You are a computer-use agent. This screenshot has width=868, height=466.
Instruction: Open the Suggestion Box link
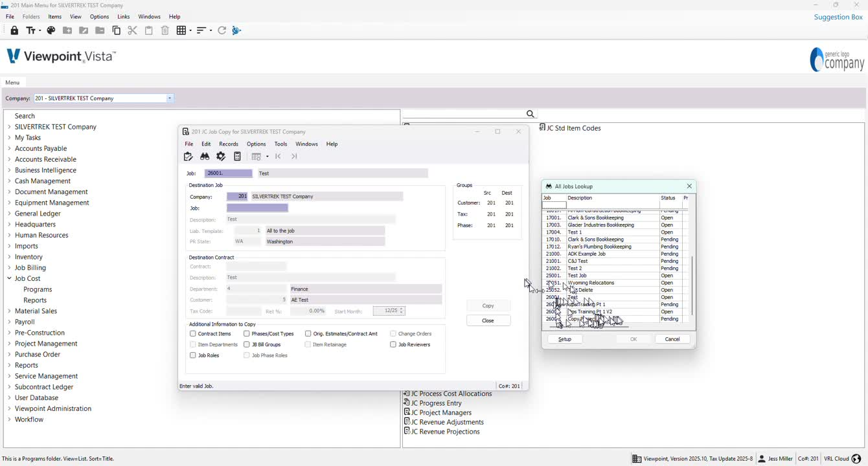tap(838, 17)
